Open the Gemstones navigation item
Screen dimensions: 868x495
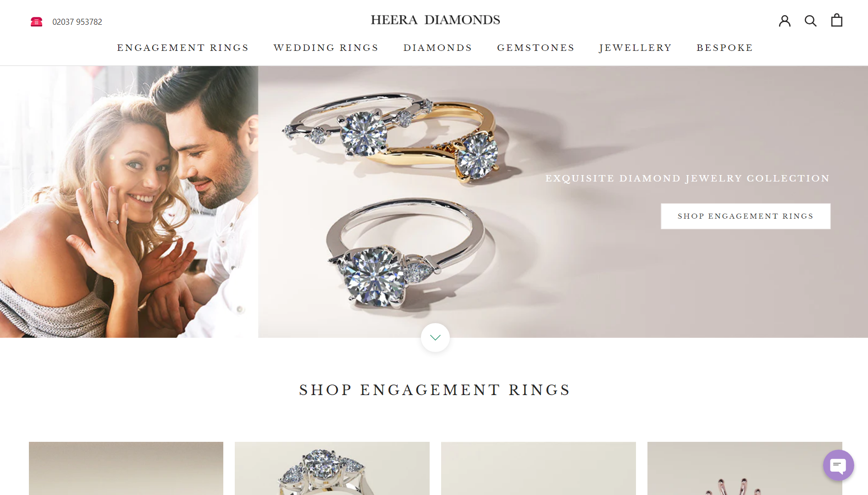pos(536,48)
